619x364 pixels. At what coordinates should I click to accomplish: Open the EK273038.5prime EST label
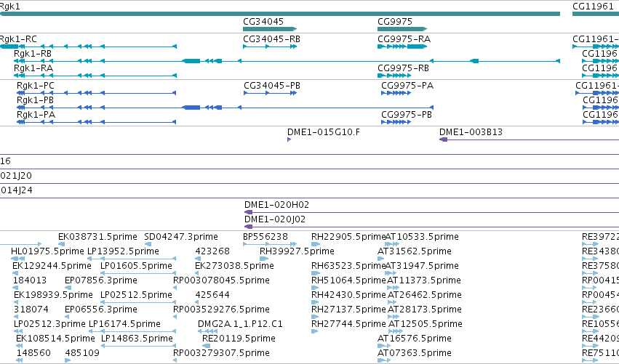click(x=234, y=266)
